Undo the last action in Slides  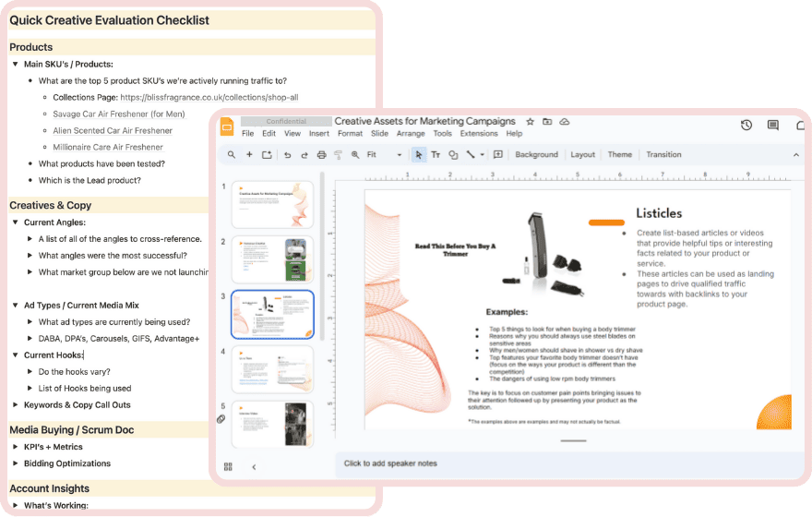pyautogui.click(x=287, y=155)
